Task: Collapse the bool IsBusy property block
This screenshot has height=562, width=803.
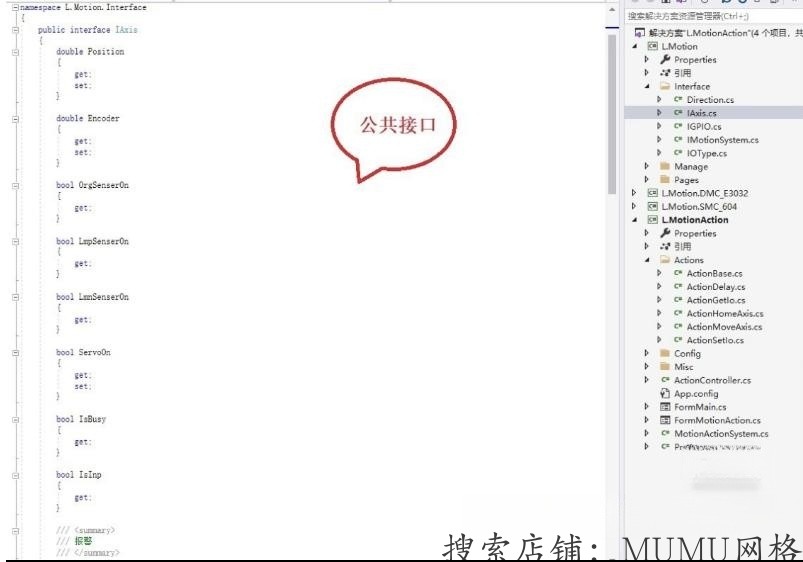Action: 15,420
